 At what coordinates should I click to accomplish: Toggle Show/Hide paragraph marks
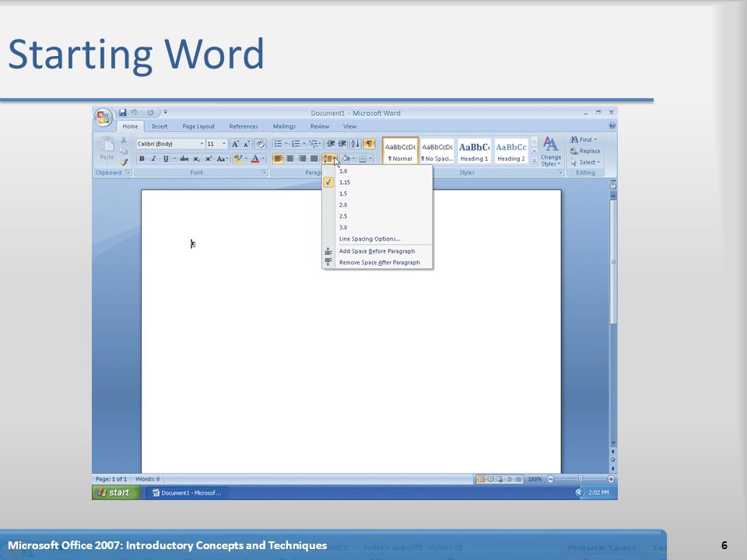[x=369, y=144]
